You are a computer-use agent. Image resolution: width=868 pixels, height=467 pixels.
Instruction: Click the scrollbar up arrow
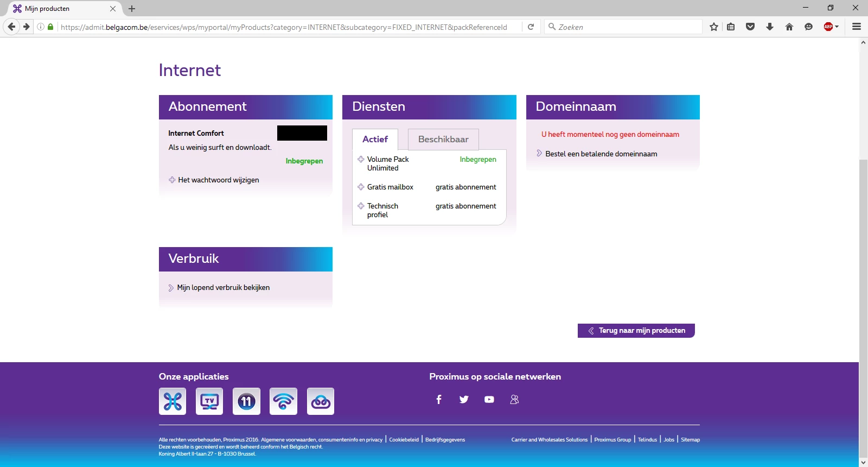863,42
